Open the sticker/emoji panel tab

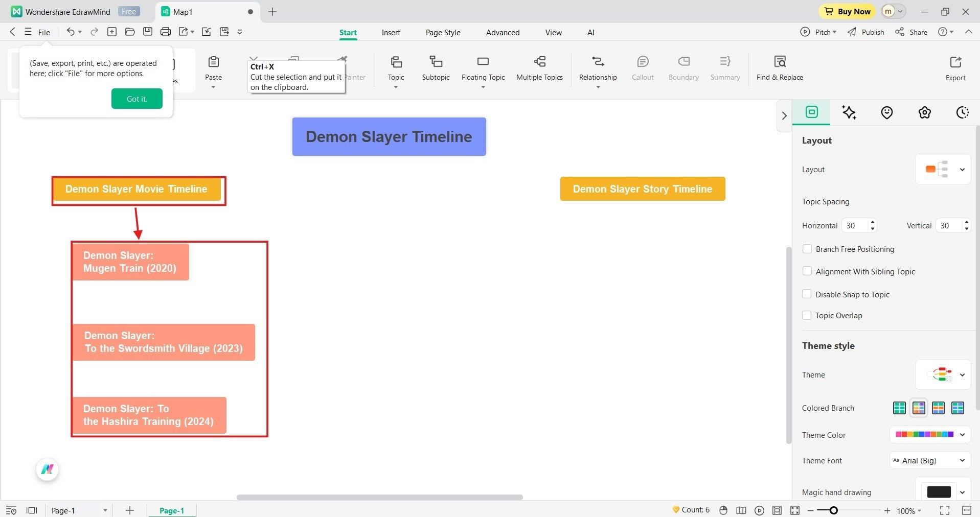pos(887,112)
